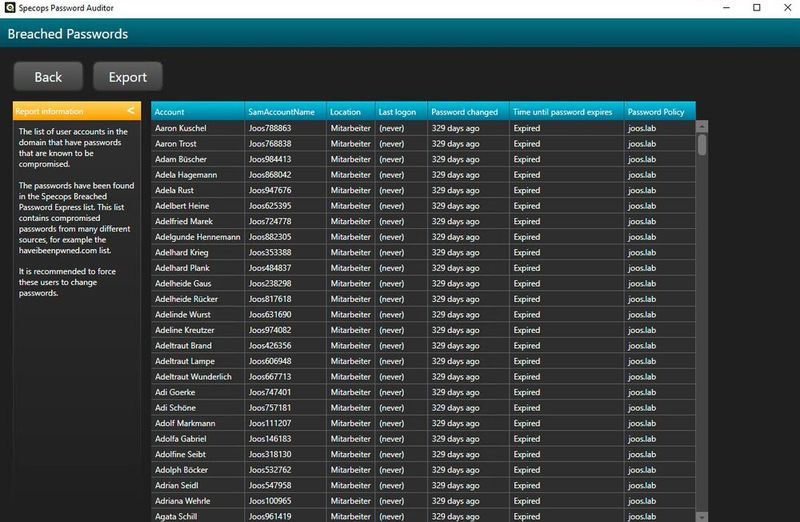Screen dimensions: 800x522
Task: Sort by the Account column header
Action: (197, 111)
